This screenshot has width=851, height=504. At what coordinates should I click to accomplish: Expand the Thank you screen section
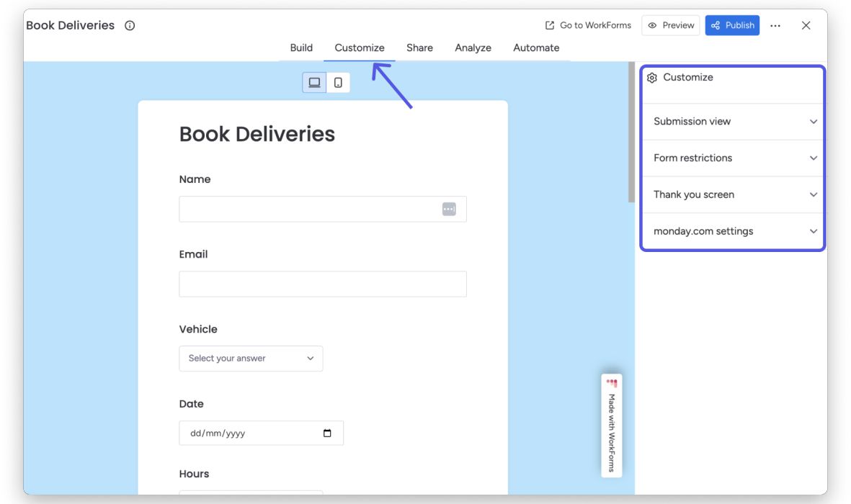pyautogui.click(x=733, y=194)
